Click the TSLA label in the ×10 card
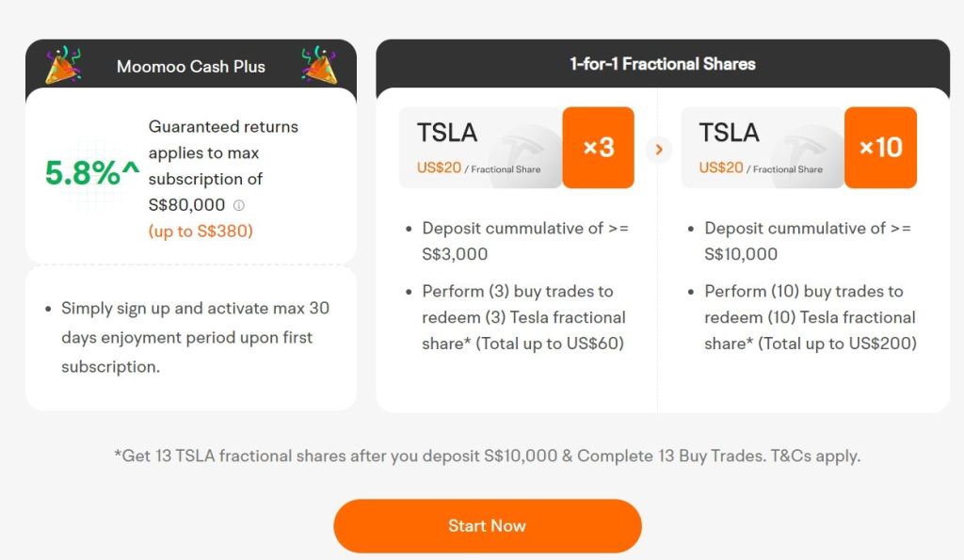The height and width of the screenshot is (560, 964). [x=729, y=133]
